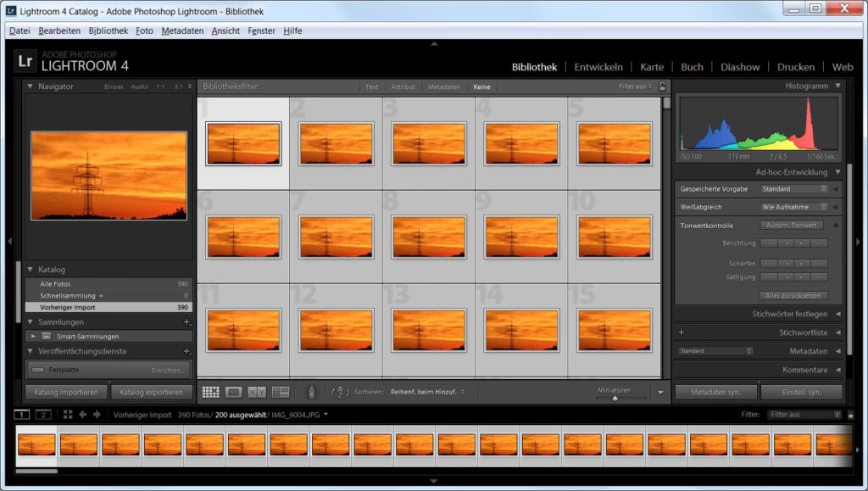Collapse the Katalog panel
Screen dimensions: 868x491
31,270
